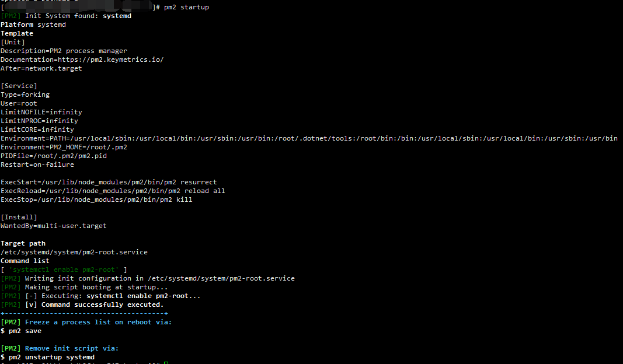Click the Restart=on-failure line
Image resolution: width=623 pixels, height=364 pixels.
37,164
